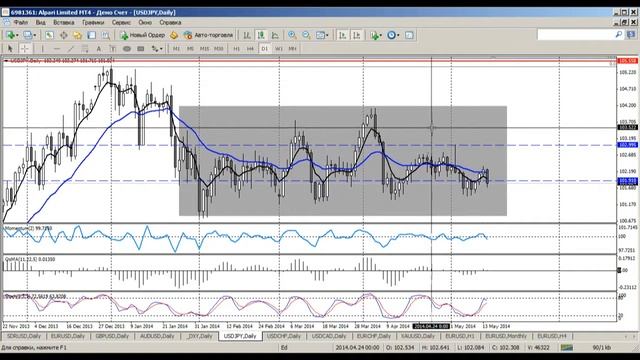This screenshot has height=360, width=640.
Task: Switch to line chart mode
Action: pos(275,36)
